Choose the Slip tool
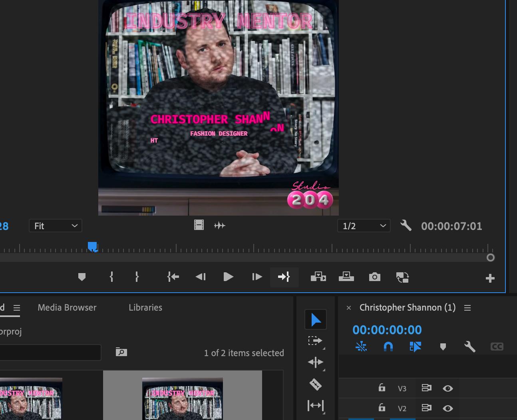The width and height of the screenshot is (517, 420). (316, 406)
